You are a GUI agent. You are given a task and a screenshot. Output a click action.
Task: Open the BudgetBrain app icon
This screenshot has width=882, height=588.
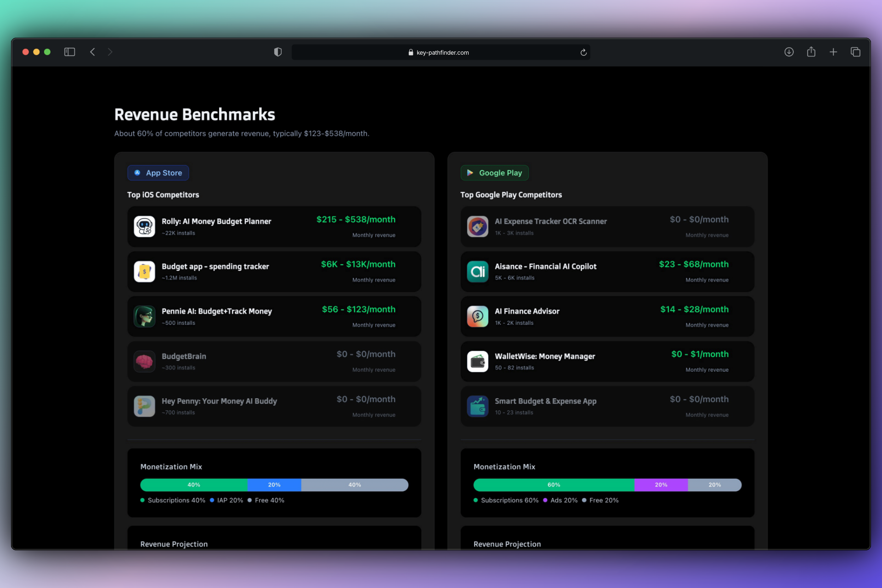click(x=144, y=362)
